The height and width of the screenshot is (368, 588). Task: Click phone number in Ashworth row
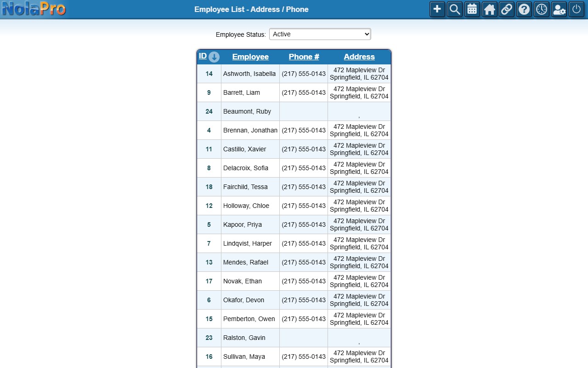tap(304, 74)
